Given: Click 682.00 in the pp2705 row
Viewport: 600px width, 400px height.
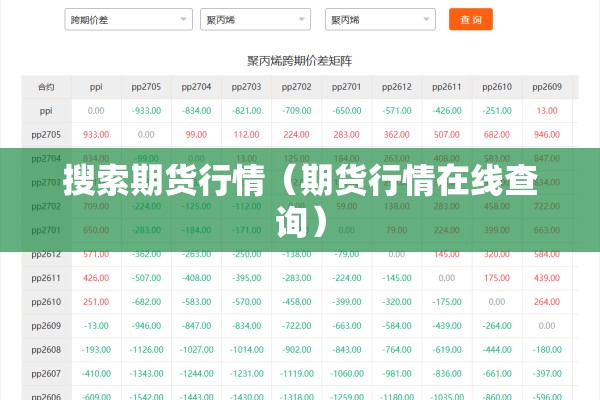Looking at the screenshot, I should [x=497, y=135].
